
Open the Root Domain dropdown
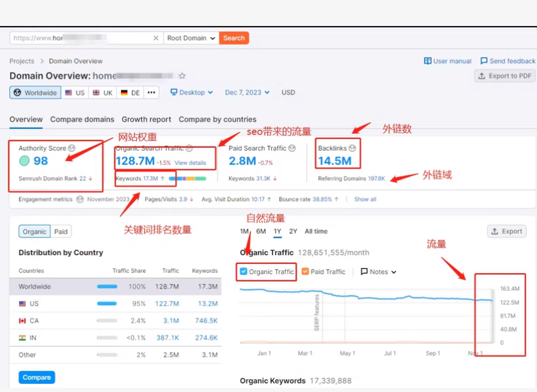(x=191, y=38)
